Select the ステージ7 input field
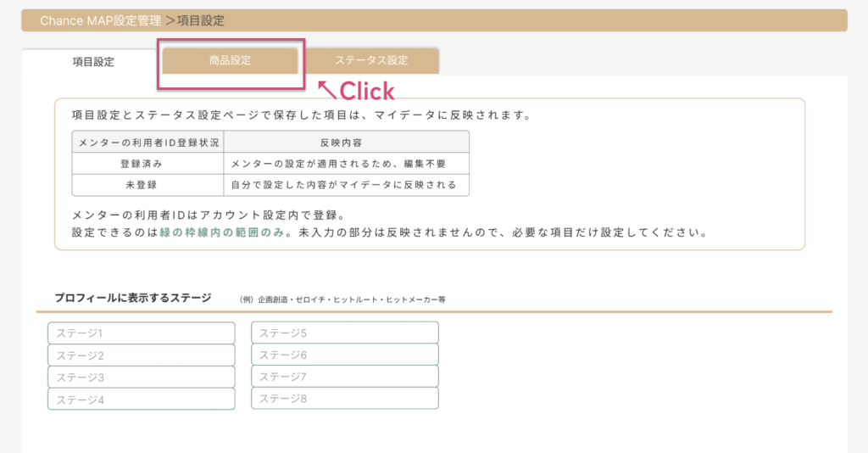868x453 pixels. pyautogui.click(x=344, y=377)
